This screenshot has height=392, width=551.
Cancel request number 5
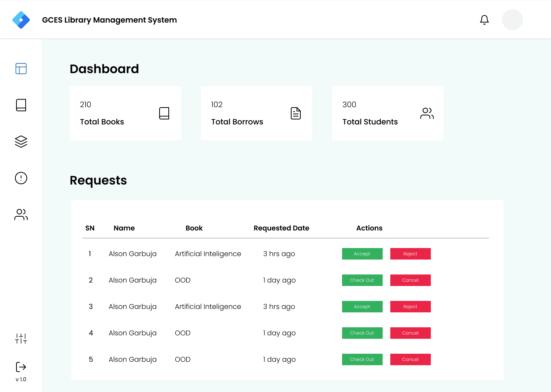[410, 359]
